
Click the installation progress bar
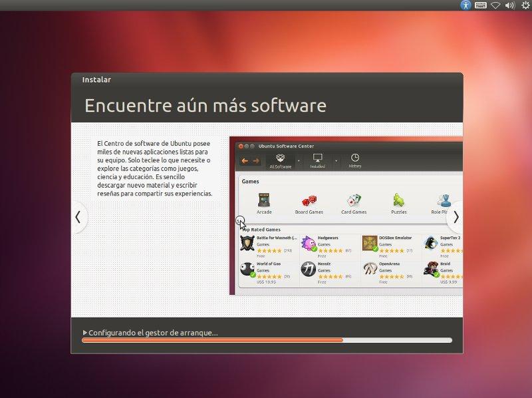point(266,340)
